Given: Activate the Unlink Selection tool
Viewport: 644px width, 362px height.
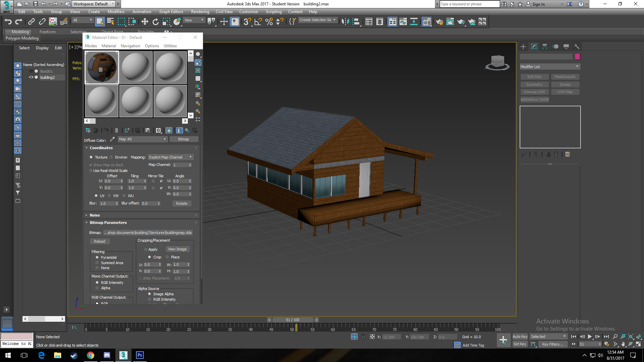Looking at the screenshot, I should click(42, 22).
